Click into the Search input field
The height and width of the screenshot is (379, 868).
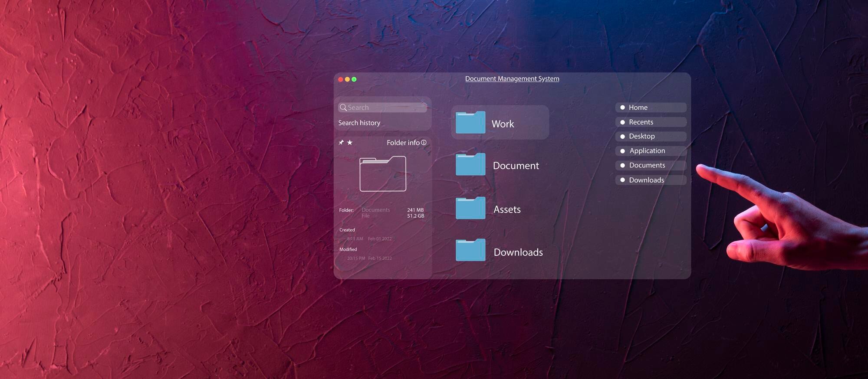coord(386,107)
